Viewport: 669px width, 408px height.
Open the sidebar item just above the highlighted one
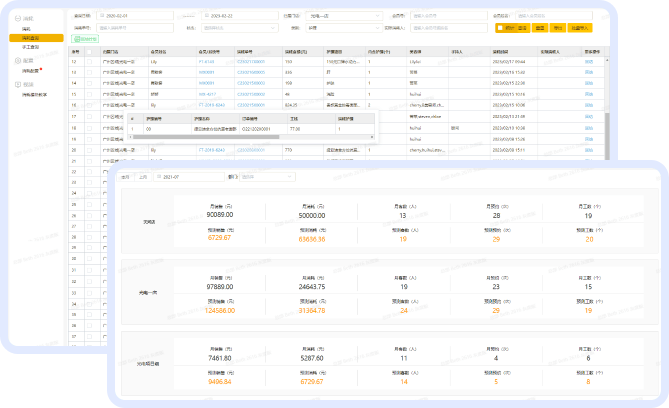click(x=26, y=29)
